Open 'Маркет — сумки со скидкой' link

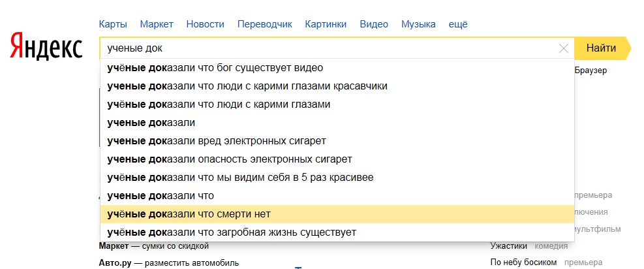pos(153,246)
